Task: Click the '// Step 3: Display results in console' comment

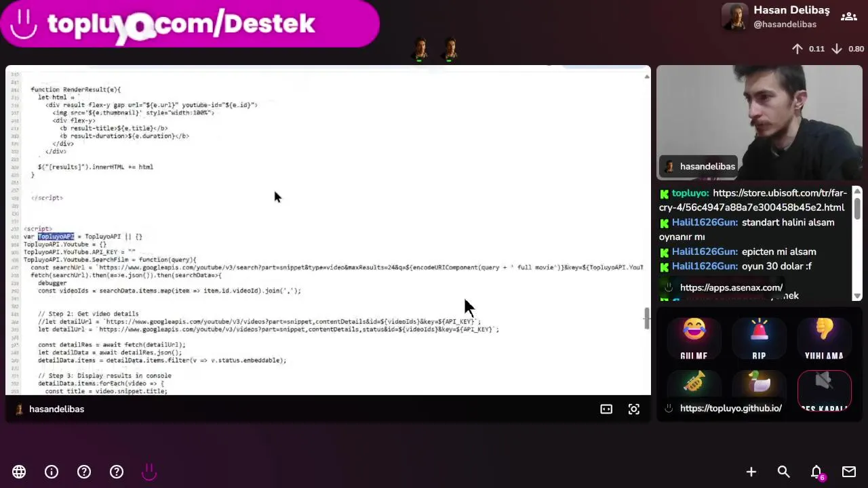Action: pyautogui.click(x=104, y=375)
